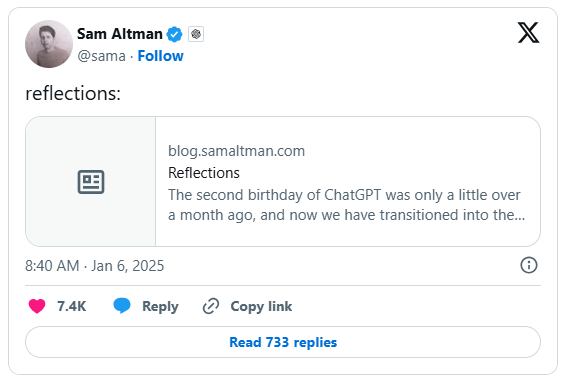
Task: Open the Reflections link card title
Action: [204, 173]
